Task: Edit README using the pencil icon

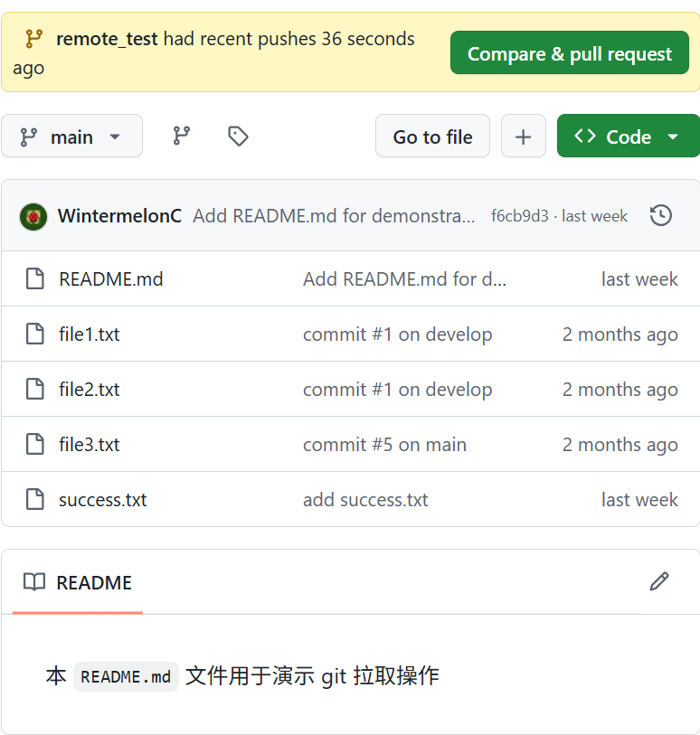Action: point(659,581)
